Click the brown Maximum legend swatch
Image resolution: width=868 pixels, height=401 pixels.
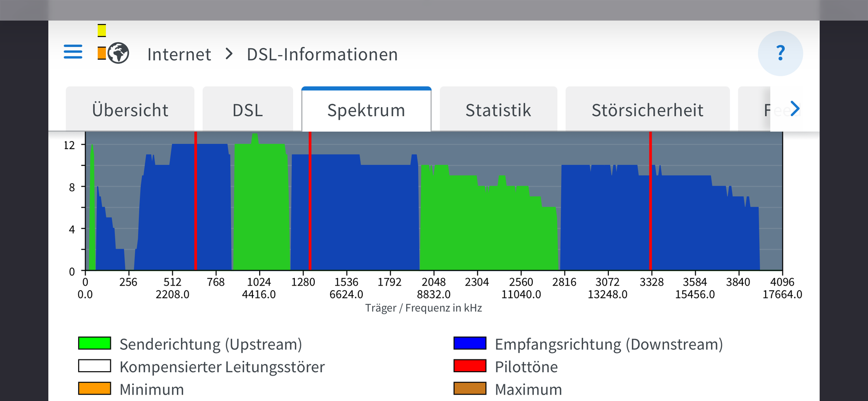click(470, 388)
